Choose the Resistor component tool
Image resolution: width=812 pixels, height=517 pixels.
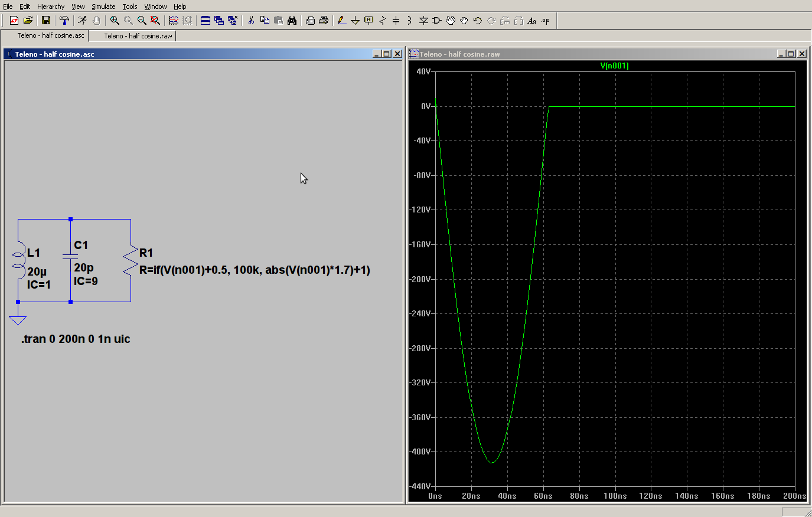(x=383, y=21)
